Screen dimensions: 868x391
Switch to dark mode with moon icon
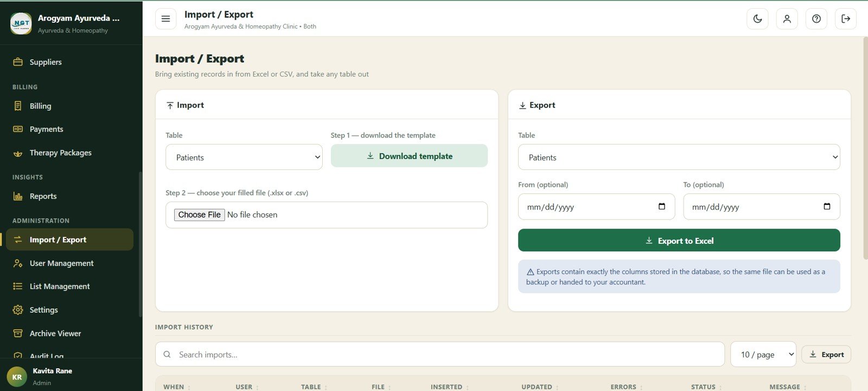(757, 18)
